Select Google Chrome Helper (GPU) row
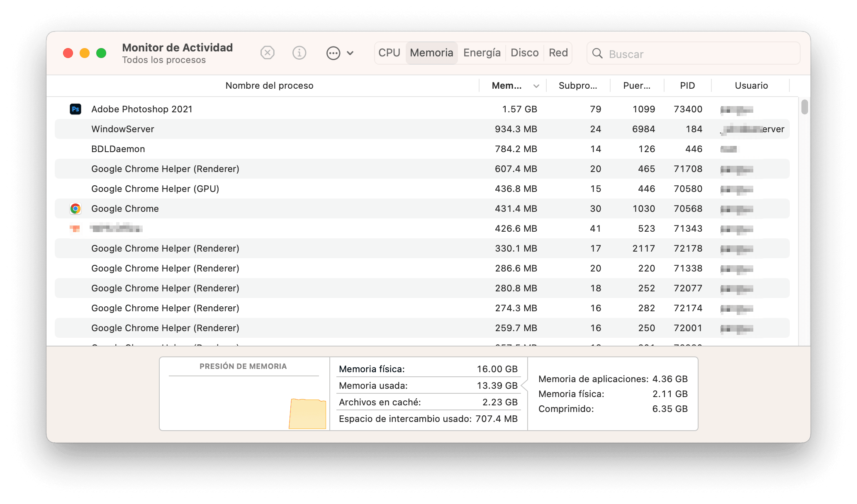 pyautogui.click(x=422, y=189)
